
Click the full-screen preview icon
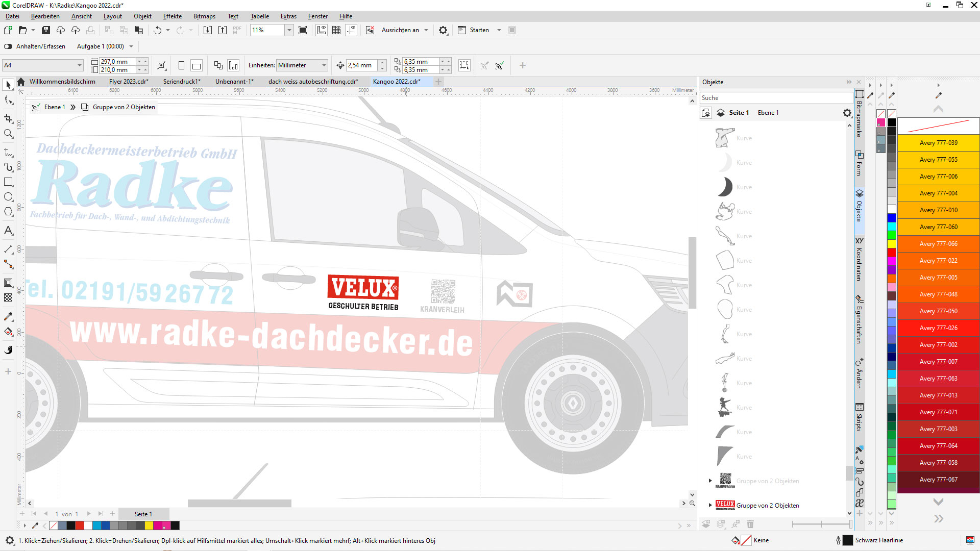click(x=303, y=30)
